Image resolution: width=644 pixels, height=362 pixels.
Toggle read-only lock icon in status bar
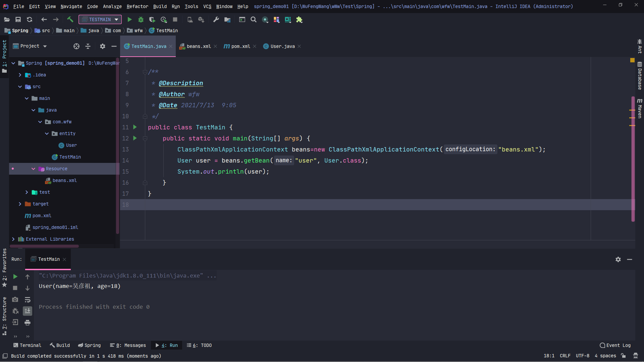pos(623,356)
